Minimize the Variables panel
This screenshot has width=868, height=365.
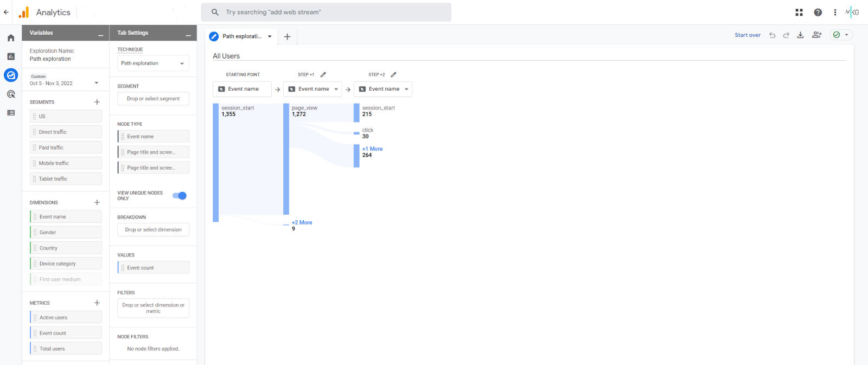coord(100,35)
